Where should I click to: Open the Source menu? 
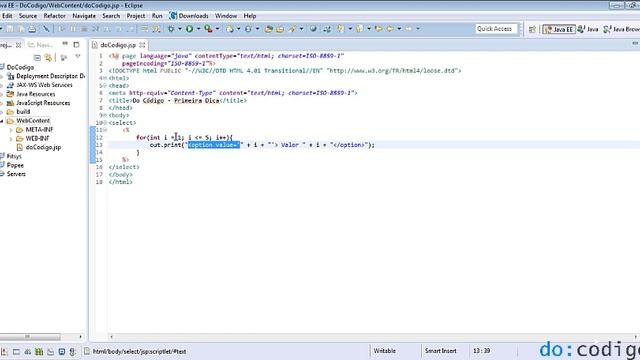[28, 16]
